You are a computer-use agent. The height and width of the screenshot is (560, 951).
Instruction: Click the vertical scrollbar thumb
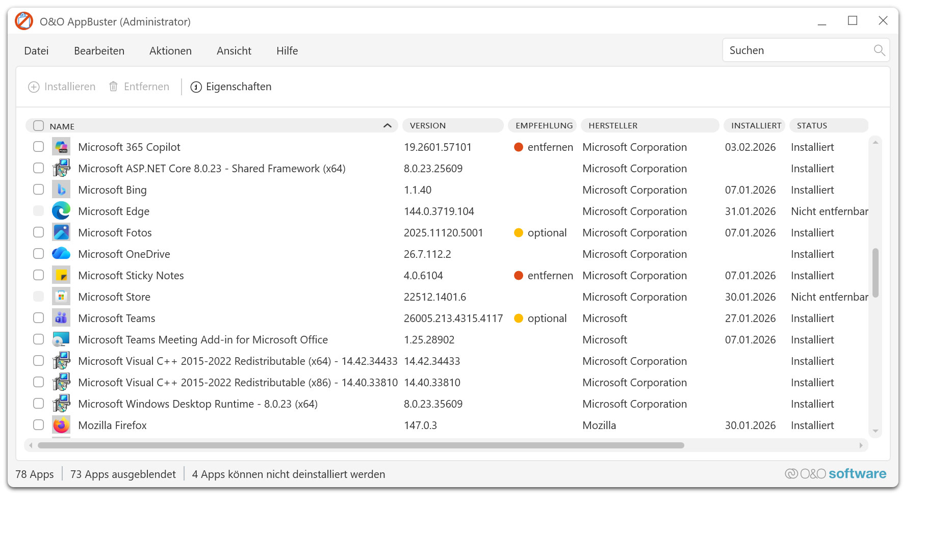(875, 273)
